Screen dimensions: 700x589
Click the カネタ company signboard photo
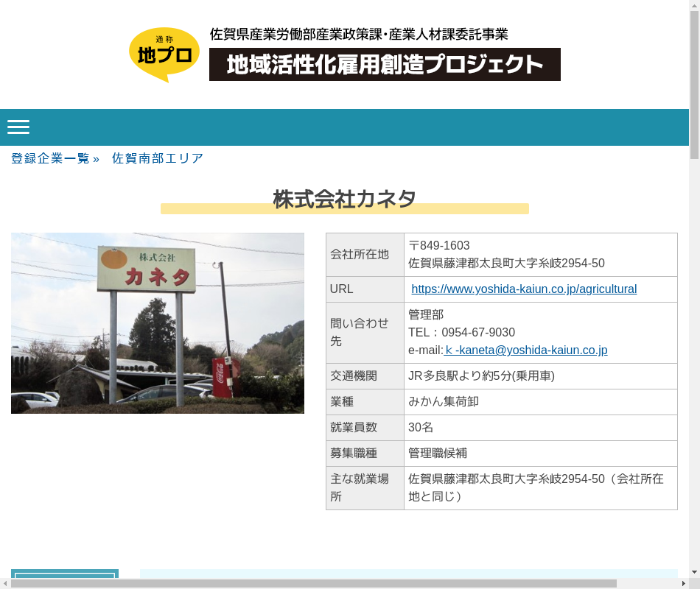click(158, 323)
